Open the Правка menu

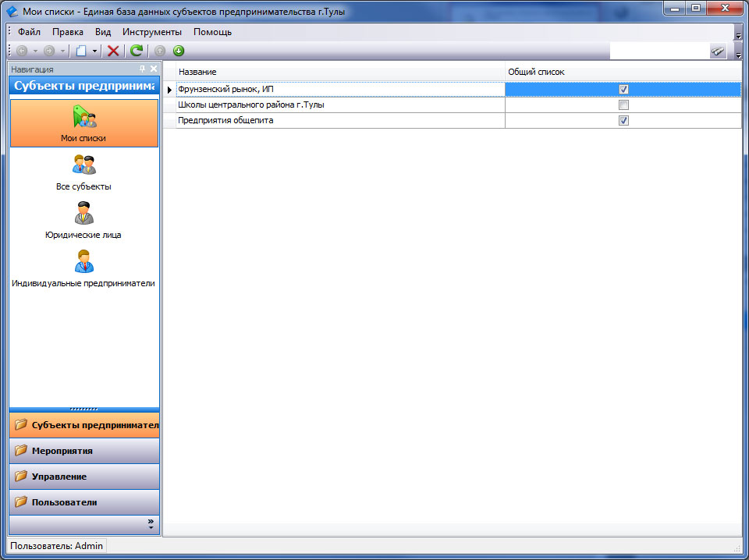[68, 32]
